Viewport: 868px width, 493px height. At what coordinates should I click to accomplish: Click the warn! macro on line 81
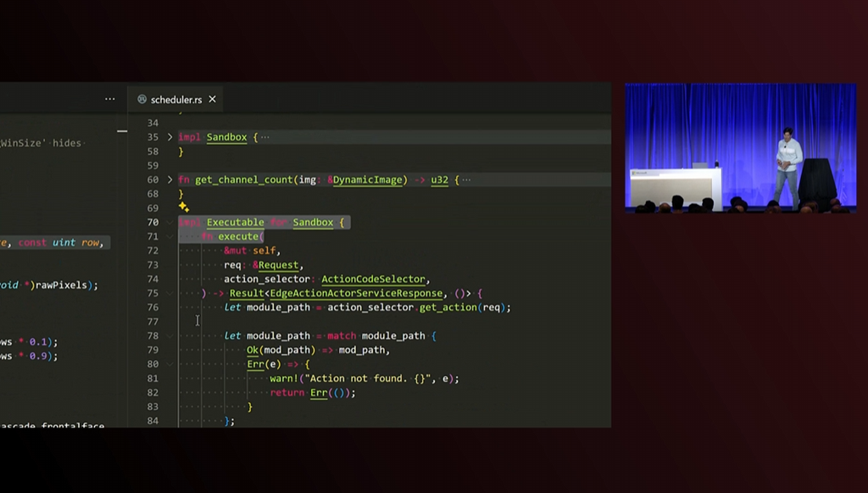284,379
